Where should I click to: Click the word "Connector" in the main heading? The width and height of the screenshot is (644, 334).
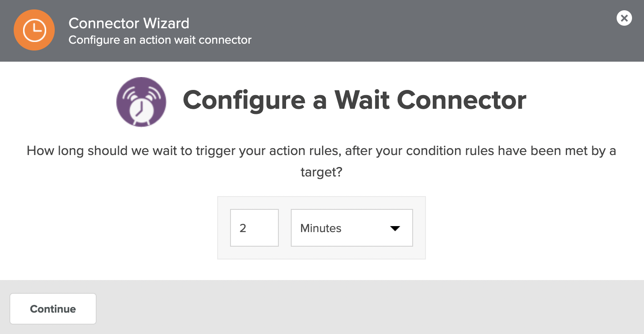(461, 100)
